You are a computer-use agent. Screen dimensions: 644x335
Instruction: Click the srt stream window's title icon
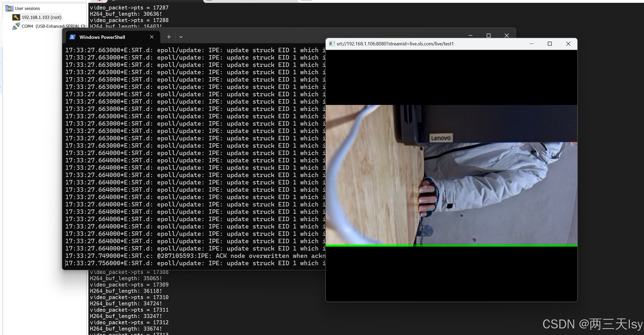point(332,44)
